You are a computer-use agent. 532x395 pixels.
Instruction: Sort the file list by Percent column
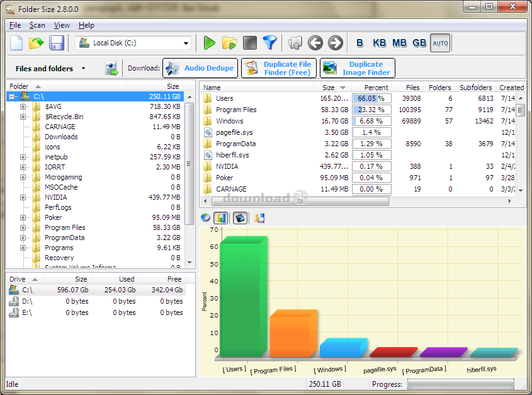pos(376,88)
